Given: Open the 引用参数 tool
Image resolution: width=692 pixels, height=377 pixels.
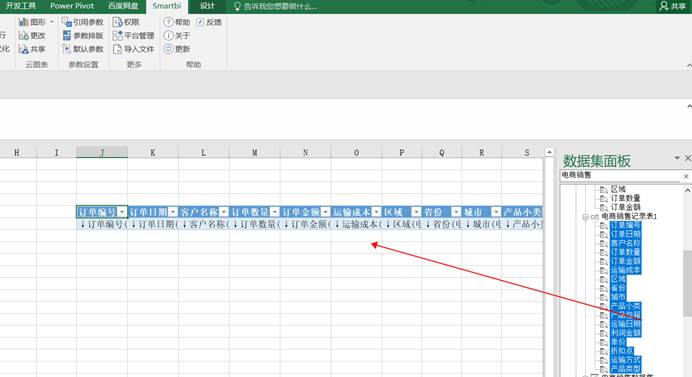Looking at the screenshot, I should (83, 22).
